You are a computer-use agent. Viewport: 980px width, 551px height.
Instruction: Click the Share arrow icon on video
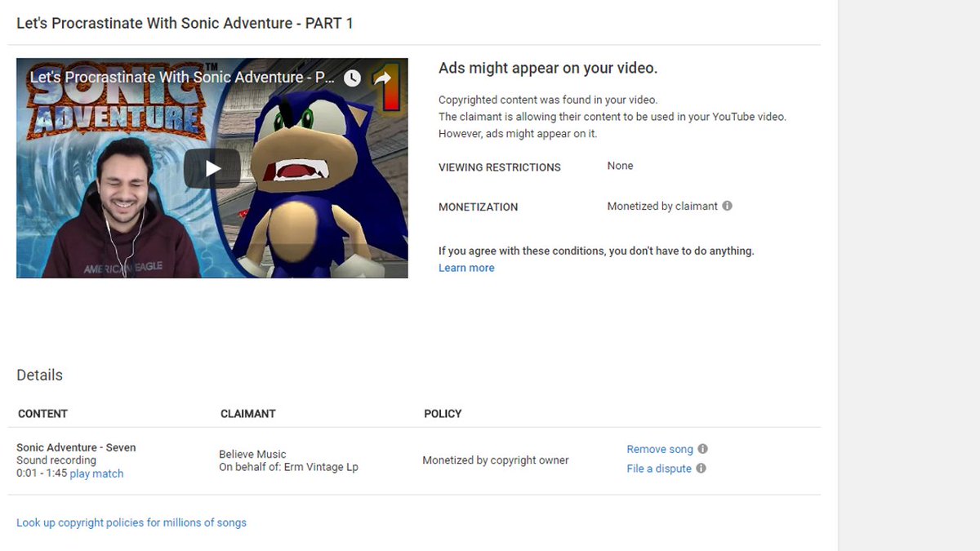click(x=382, y=78)
